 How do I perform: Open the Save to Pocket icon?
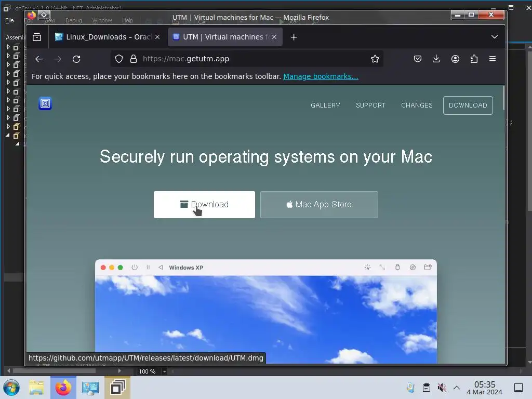[418, 59]
